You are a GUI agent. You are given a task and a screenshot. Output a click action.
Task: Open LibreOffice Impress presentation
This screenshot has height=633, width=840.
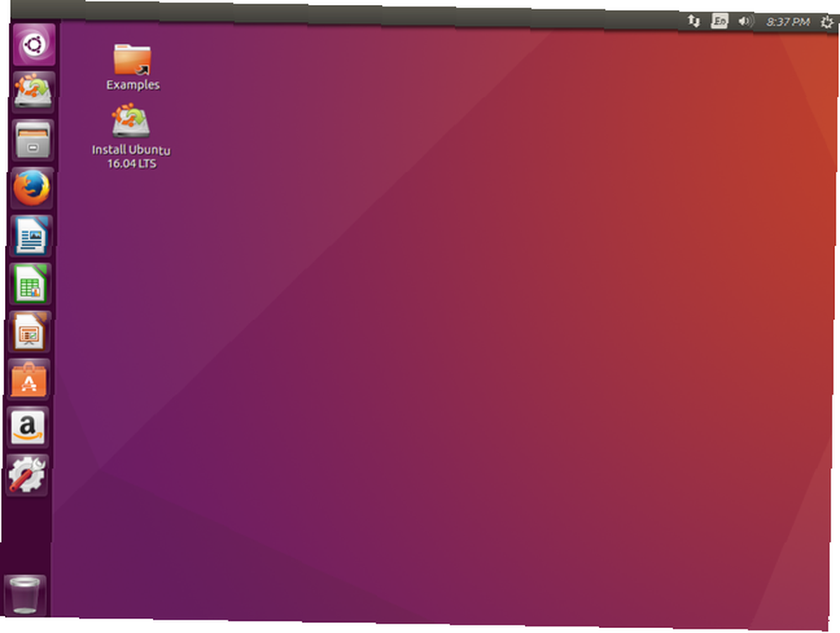tap(30, 332)
